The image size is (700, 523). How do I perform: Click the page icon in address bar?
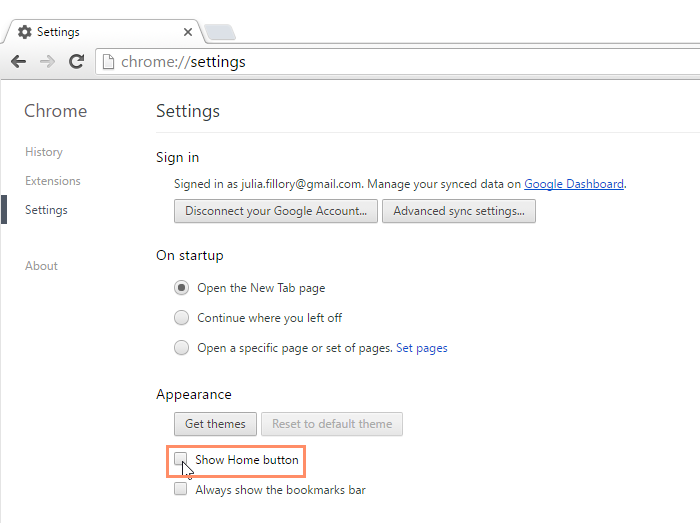pyautogui.click(x=109, y=62)
